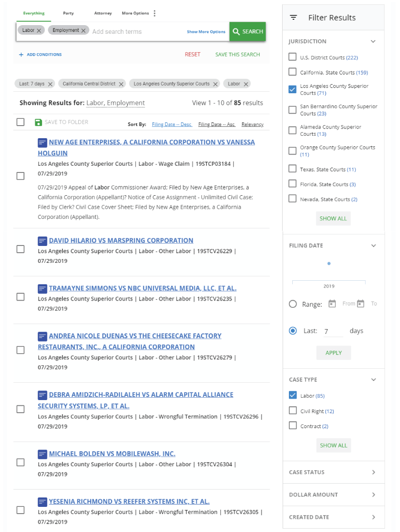The image size is (400, 532).
Task: Click the Filter Results funnel icon
Action: [293, 18]
